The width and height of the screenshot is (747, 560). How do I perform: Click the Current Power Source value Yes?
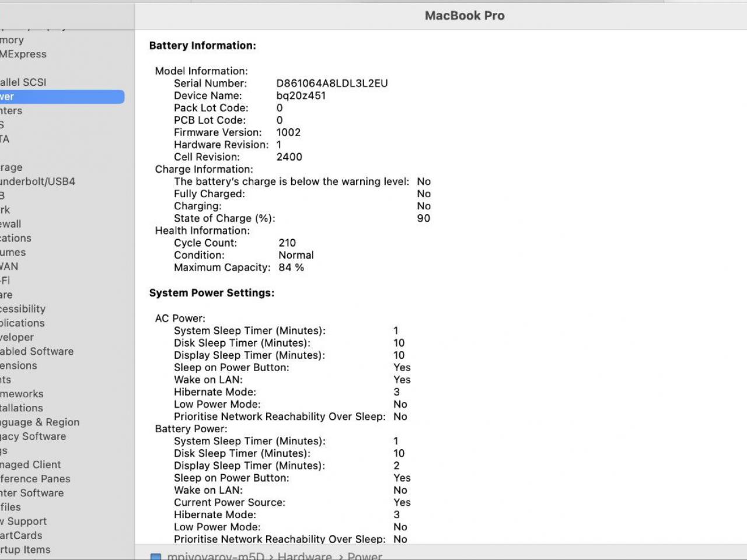(402, 502)
